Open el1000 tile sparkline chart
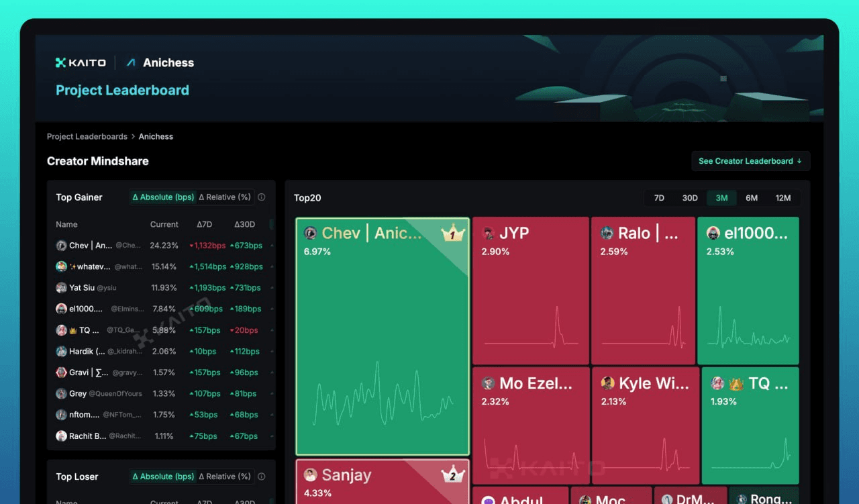The width and height of the screenshot is (859, 504). click(749, 327)
